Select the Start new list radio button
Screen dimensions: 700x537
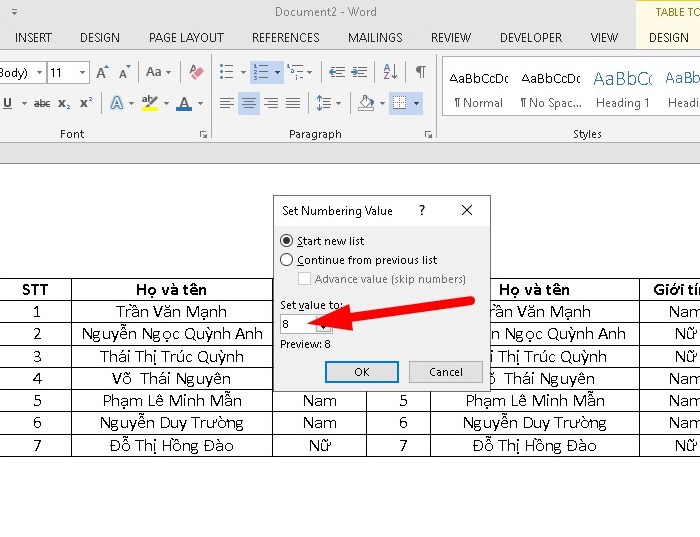tap(287, 241)
